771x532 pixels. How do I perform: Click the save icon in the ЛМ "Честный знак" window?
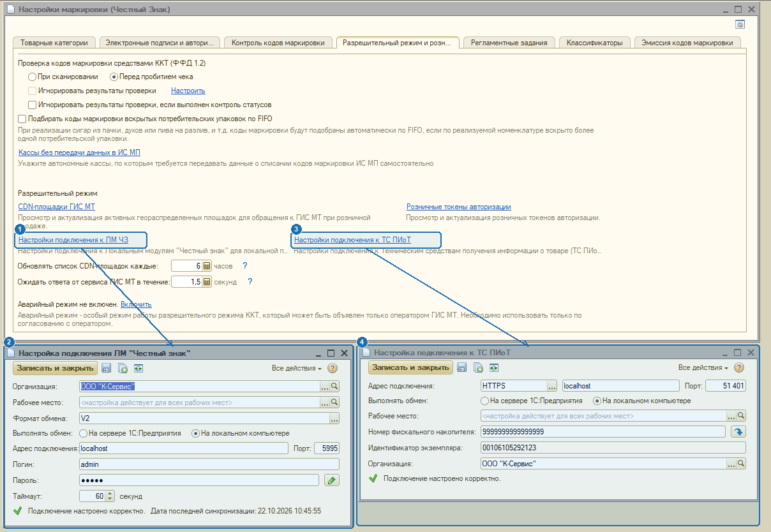click(x=107, y=368)
